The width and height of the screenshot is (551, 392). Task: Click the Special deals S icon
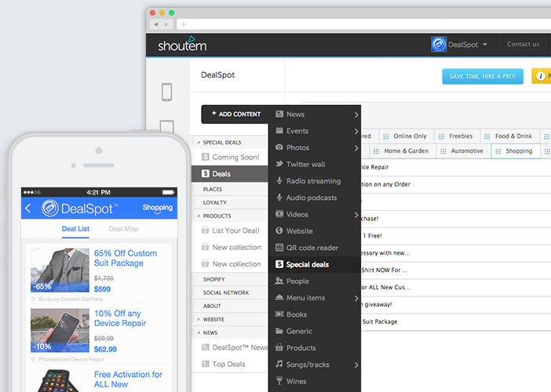pos(279,264)
